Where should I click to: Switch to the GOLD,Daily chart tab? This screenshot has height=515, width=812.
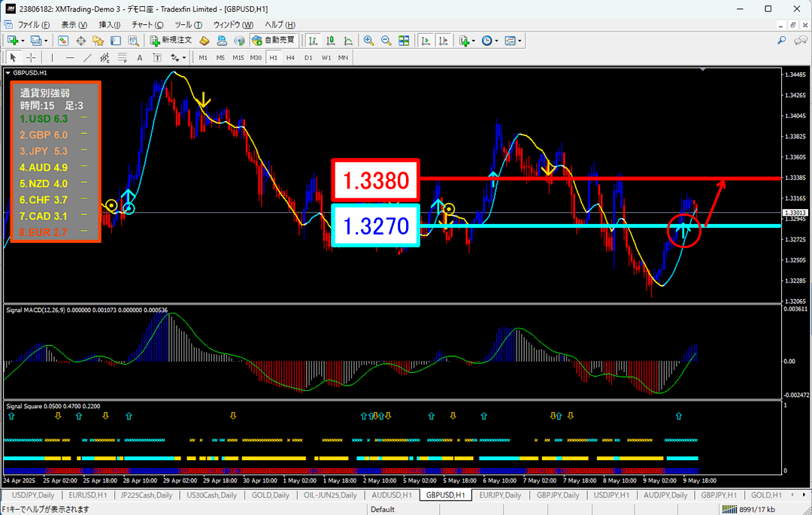271,495
